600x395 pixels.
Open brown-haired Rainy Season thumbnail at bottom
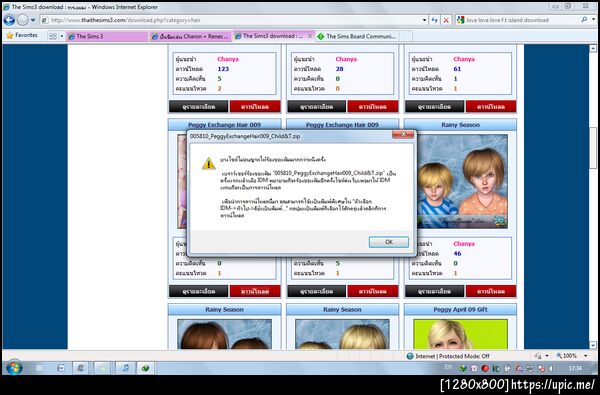coord(225,334)
